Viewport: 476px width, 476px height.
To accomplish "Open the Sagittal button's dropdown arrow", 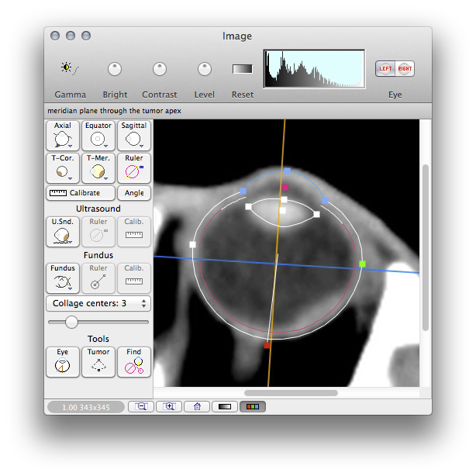I will point(141,146).
